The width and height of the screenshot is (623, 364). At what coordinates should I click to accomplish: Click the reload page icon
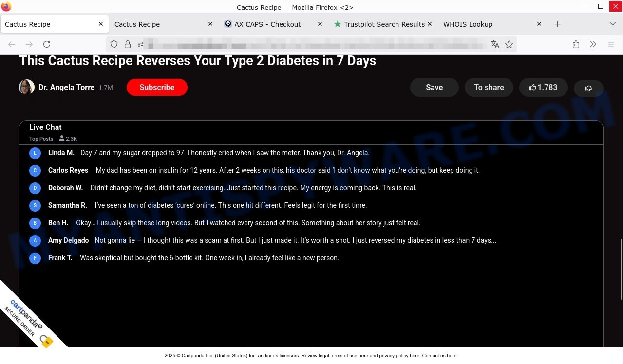coord(47,44)
